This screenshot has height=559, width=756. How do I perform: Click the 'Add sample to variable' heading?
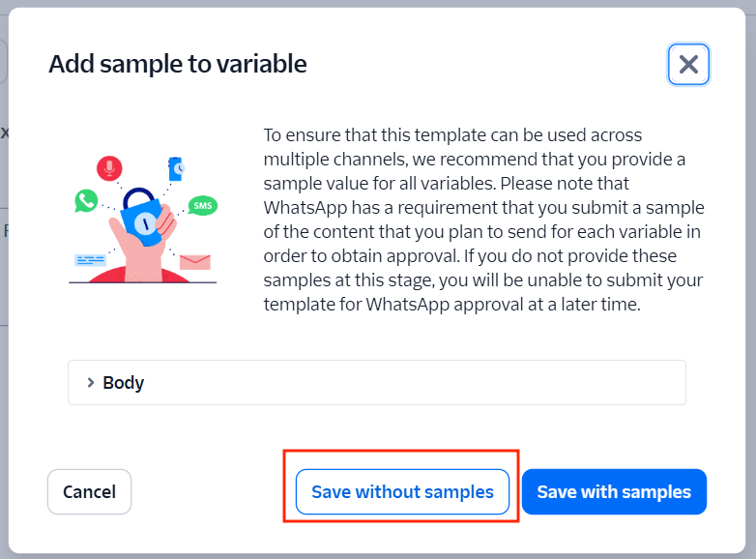178,64
